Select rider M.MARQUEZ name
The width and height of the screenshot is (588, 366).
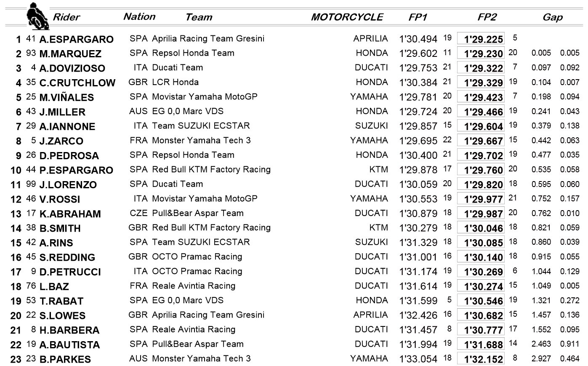pyautogui.click(x=70, y=54)
